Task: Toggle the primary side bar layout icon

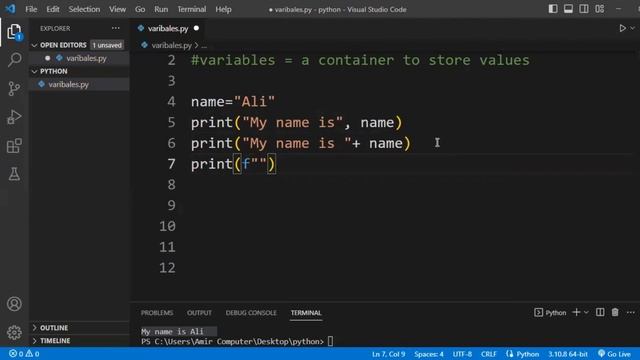Action: [553, 9]
